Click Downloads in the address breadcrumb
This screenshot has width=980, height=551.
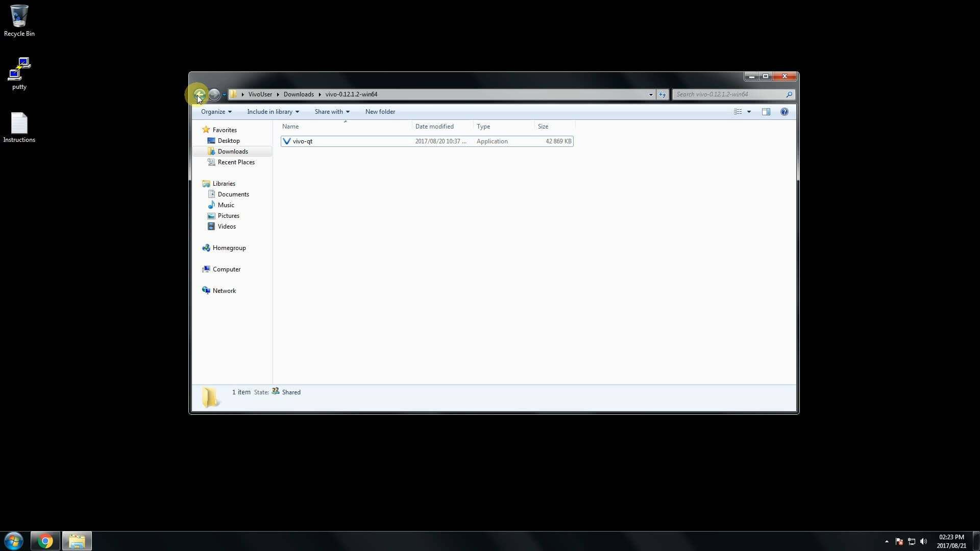(299, 94)
